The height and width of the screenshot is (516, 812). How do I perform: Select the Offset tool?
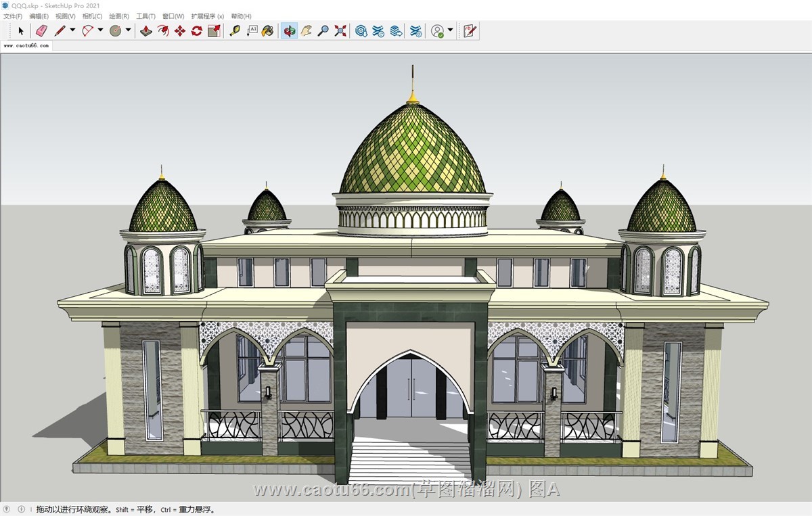point(163,30)
